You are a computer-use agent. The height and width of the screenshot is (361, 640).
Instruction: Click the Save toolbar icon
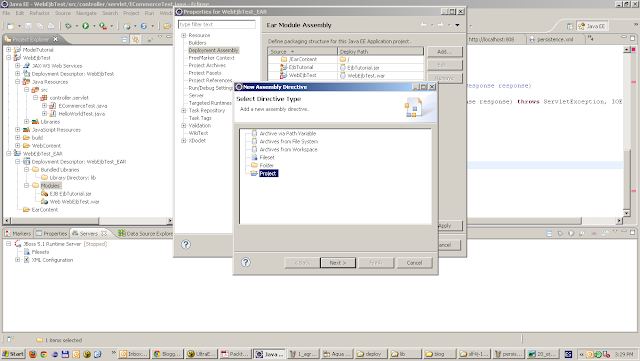(x=28, y=26)
